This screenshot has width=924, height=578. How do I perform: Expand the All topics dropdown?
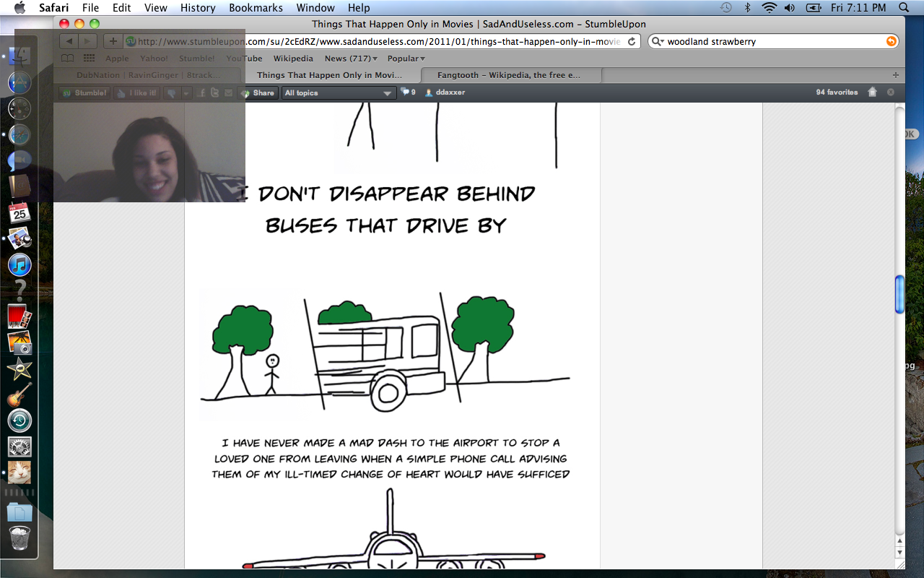click(x=339, y=92)
